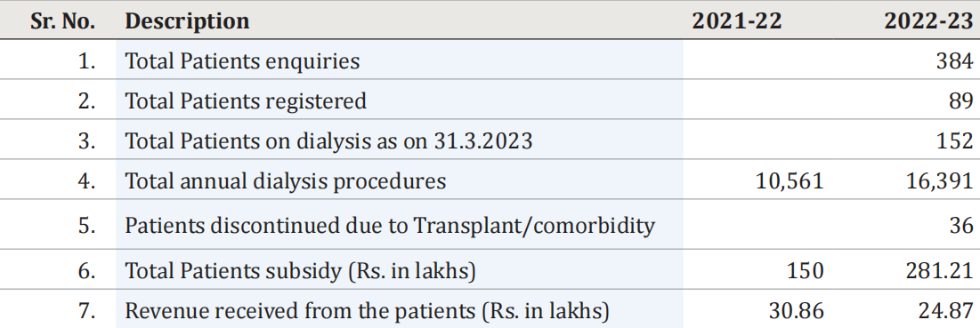This screenshot has height=328, width=980.
Task: Select the 2021-22 column header
Action: point(736,21)
